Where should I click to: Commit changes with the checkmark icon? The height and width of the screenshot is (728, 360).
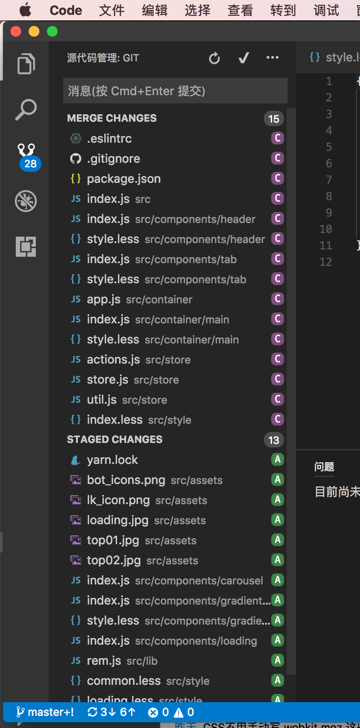click(243, 58)
